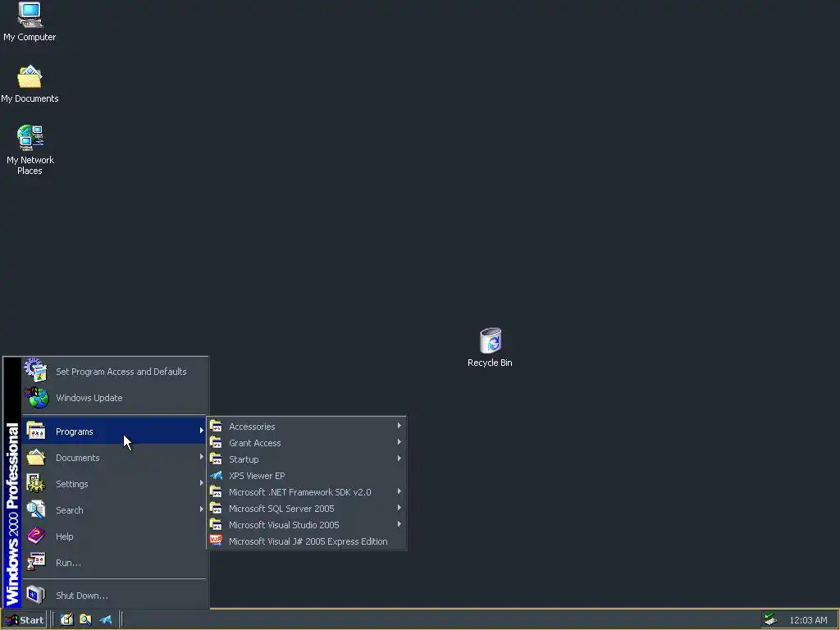This screenshot has width=840, height=630.
Task: Click the Startup folder icon
Action: (x=216, y=459)
